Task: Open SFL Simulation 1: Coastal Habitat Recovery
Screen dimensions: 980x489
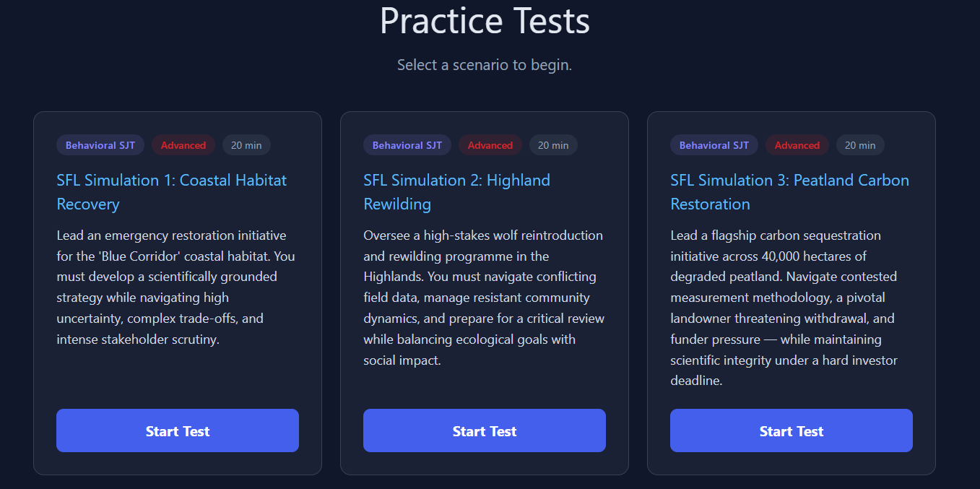Action: coord(171,191)
